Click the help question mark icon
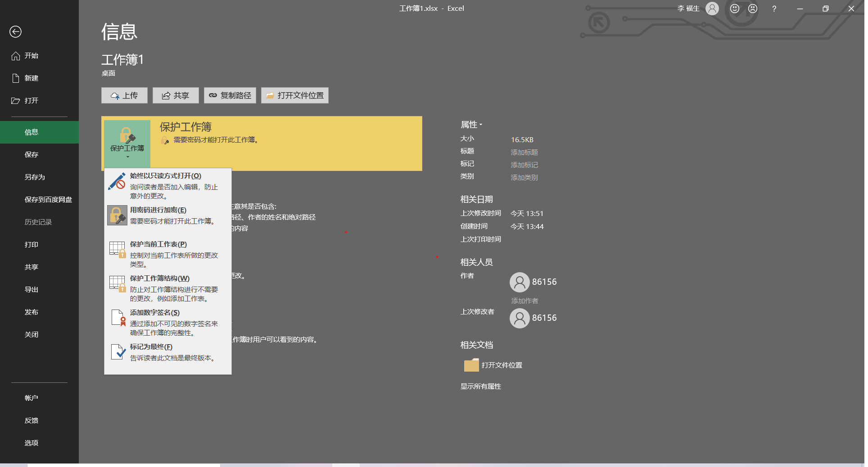 click(x=774, y=9)
